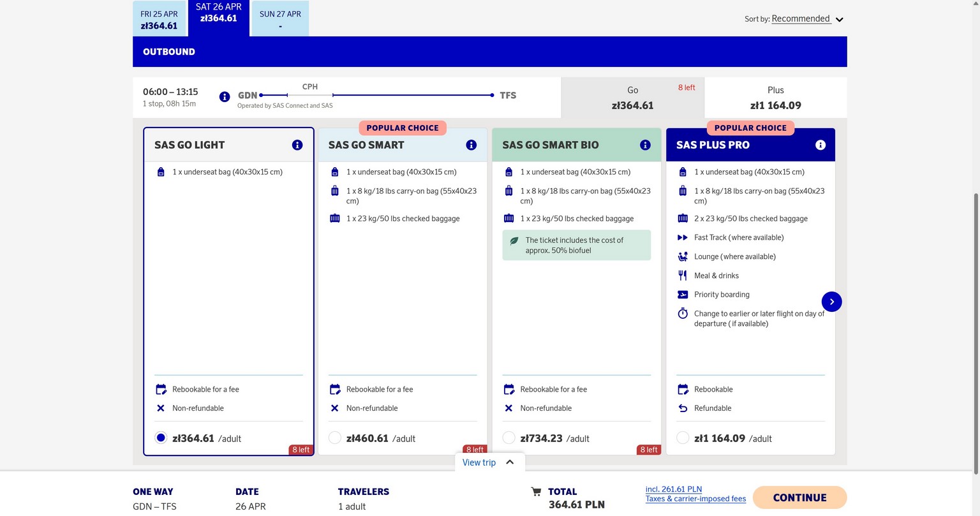Screen dimensions: 980x516
Task: Click Lounge icon in SAS Plus Pro
Action: pos(683,256)
